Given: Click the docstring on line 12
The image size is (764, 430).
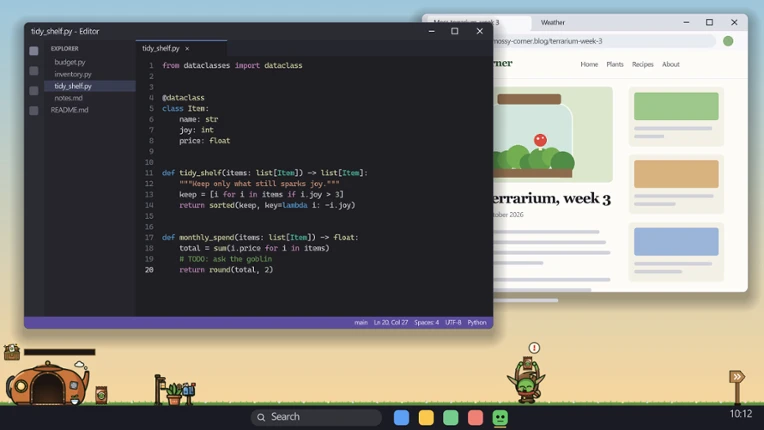Looking at the screenshot, I should coord(259,184).
